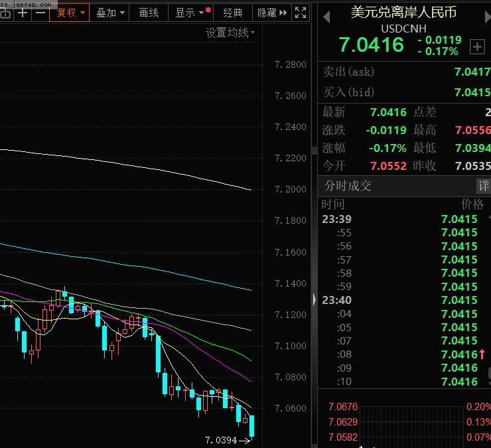Click the lock icon in chart toolbar
The width and height of the screenshot is (491, 448).
[x=5, y=13]
